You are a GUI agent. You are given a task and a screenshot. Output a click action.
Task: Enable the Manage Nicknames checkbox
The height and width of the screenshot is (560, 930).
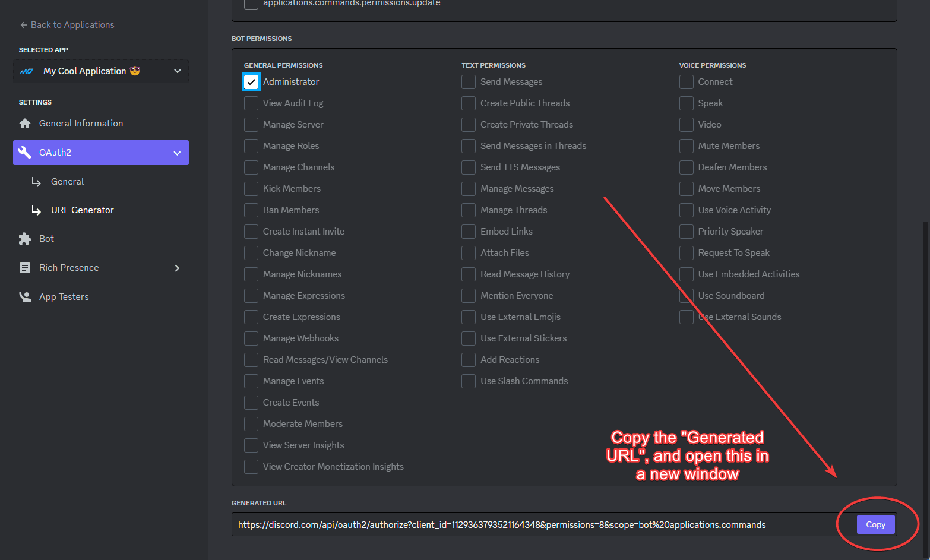[x=251, y=274]
